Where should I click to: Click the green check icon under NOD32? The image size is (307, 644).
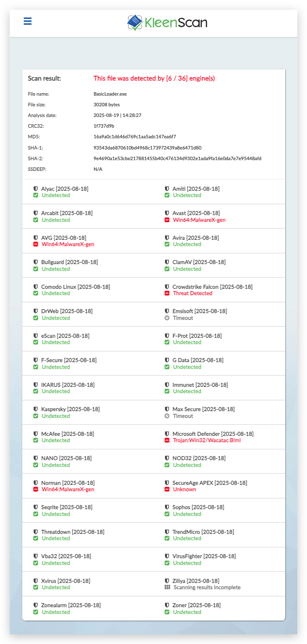(x=167, y=465)
